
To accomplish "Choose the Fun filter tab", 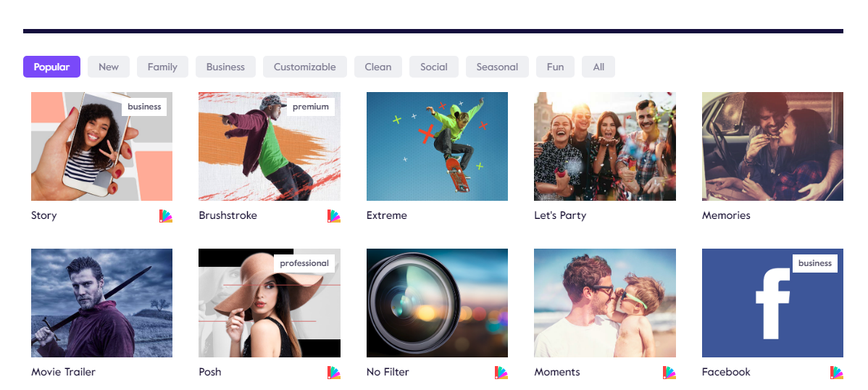I will [555, 67].
